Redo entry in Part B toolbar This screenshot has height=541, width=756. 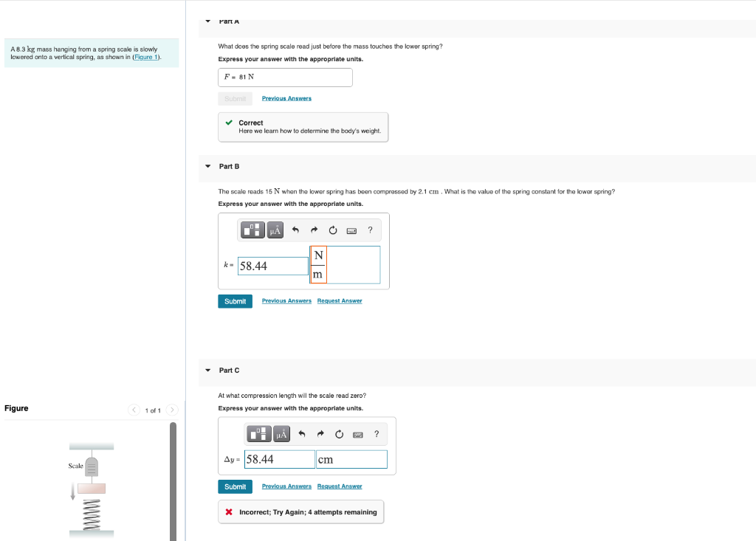point(314,230)
